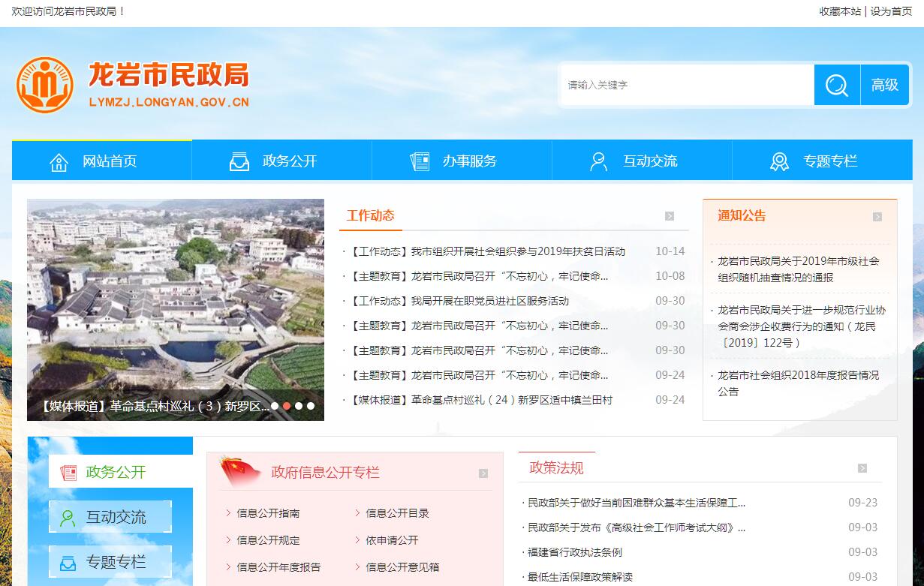Click the inbox icon beside 政务公开 in navbar

click(239, 161)
